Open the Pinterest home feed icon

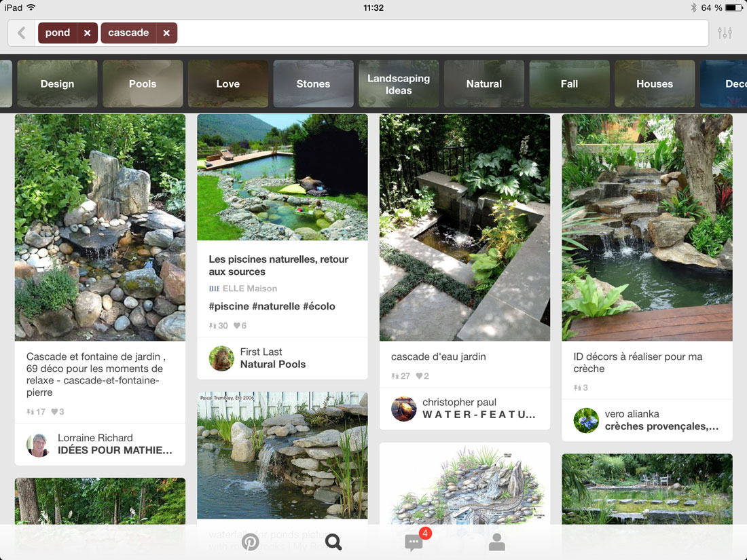(x=250, y=542)
